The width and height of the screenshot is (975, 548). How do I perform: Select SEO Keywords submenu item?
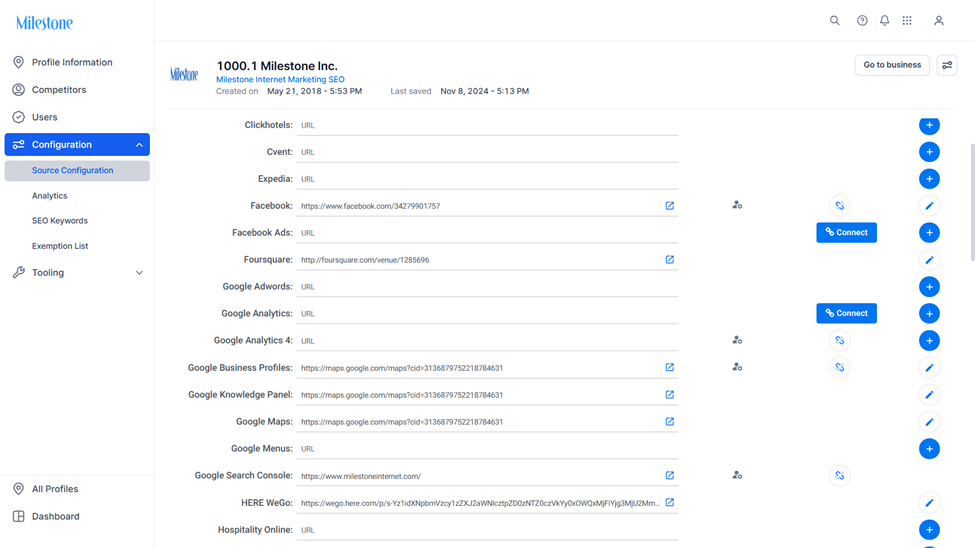[60, 221]
